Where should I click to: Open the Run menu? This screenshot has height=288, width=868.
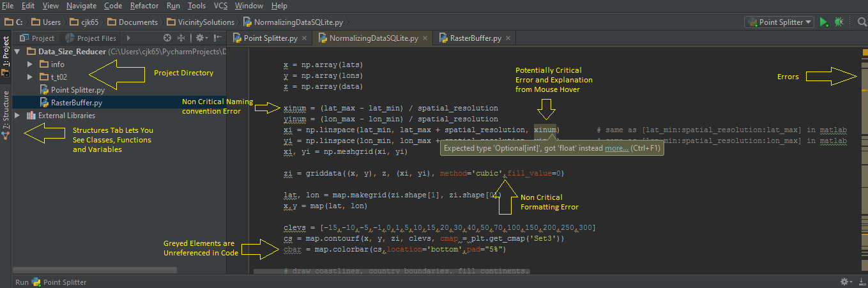[x=173, y=5]
